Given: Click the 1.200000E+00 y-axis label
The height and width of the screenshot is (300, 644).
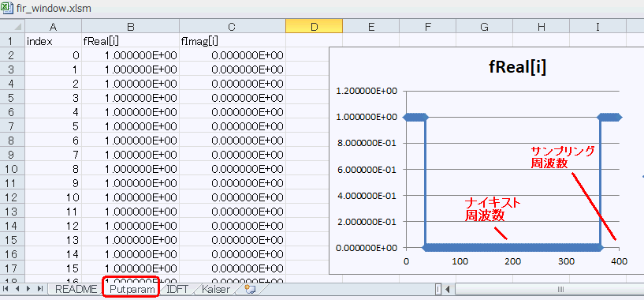Looking at the screenshot, I should tap(367, 91).
